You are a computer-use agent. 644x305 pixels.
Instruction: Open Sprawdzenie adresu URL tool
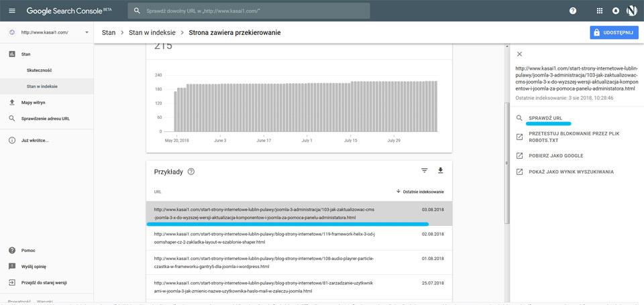pyautogui.click(x=47, y=119)
